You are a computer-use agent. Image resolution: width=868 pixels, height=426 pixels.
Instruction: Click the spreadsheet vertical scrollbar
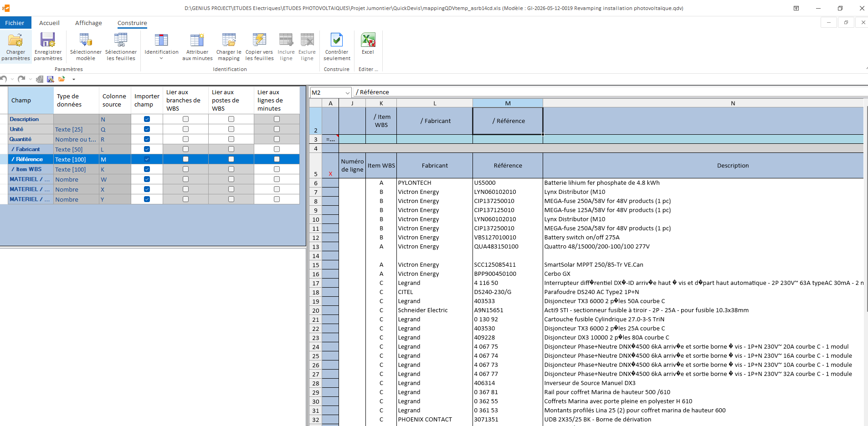click(x=865, y=264)
